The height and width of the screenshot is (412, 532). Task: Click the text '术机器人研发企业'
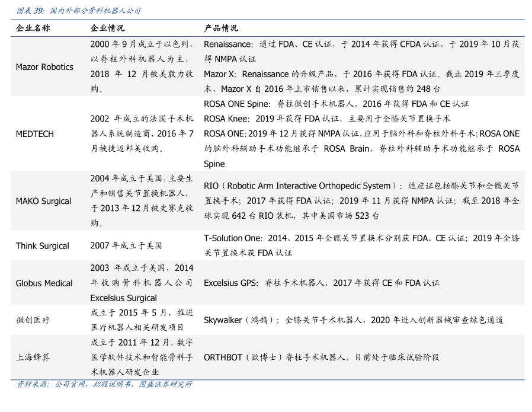click(x=124, y=372)
